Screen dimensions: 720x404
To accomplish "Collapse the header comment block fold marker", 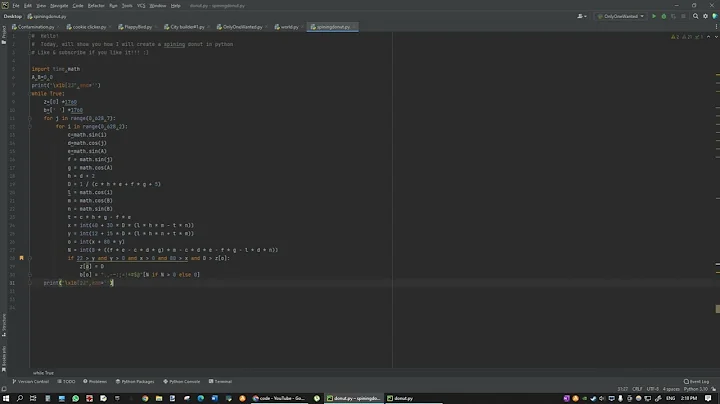I will [30, 36].
